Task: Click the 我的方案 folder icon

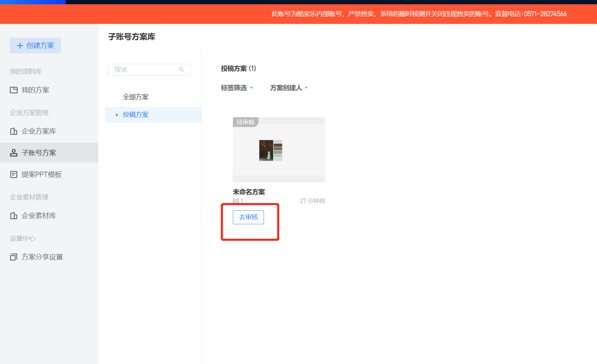Action: coord(14,90)
